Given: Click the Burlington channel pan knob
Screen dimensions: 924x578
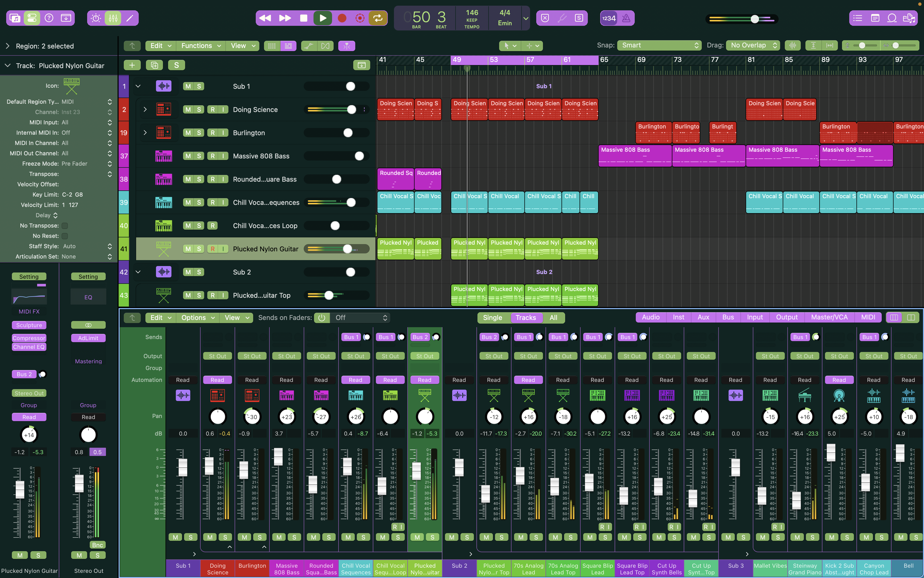Looking at the screenshot, I should (252, 417).
